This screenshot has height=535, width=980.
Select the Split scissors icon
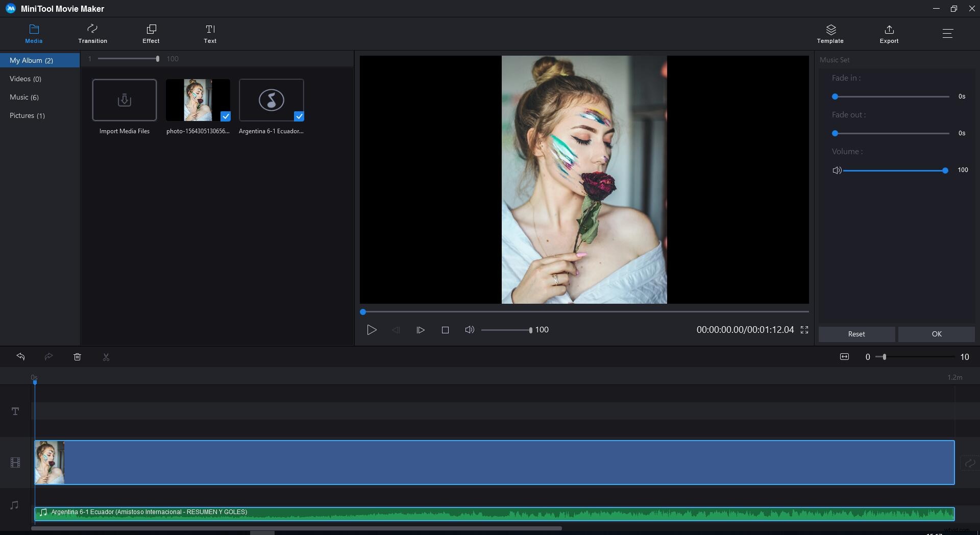coord(106,356)
